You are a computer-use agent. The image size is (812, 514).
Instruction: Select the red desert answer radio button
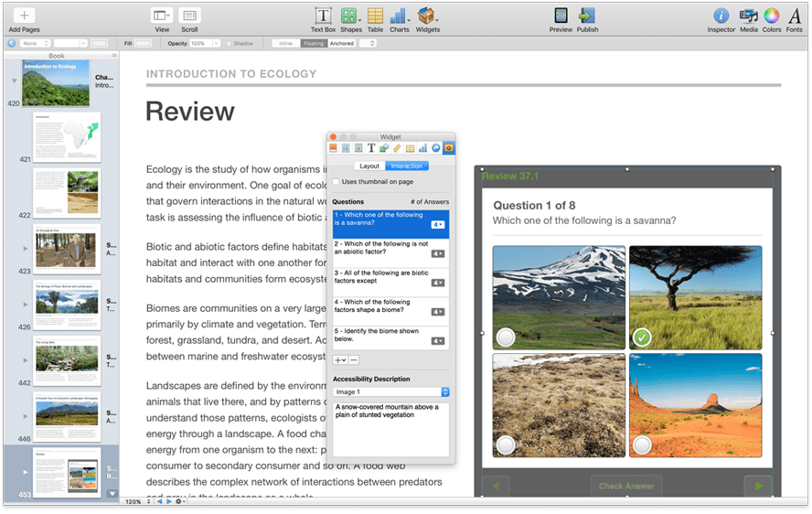coord(642,444)
